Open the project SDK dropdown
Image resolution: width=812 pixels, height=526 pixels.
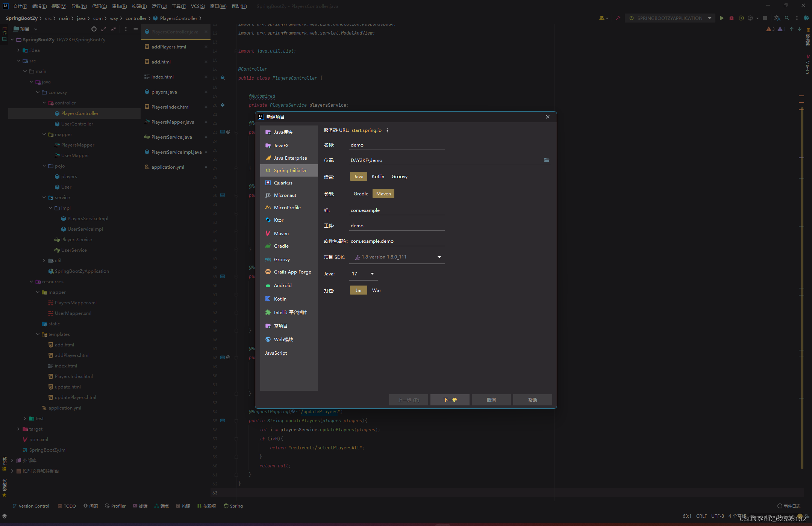(x=439, y=257)
